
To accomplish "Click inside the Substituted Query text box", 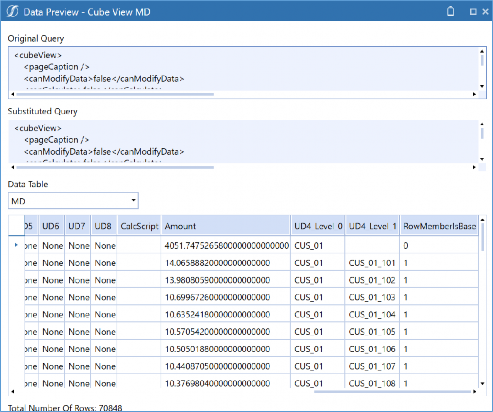I will pos(243,142).
